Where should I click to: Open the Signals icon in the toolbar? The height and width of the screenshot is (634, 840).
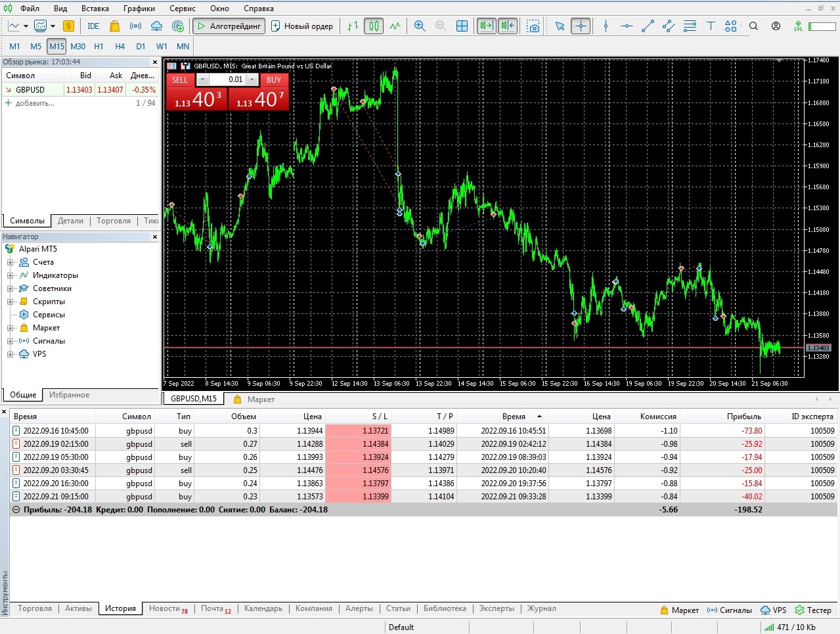pos(135,26)
